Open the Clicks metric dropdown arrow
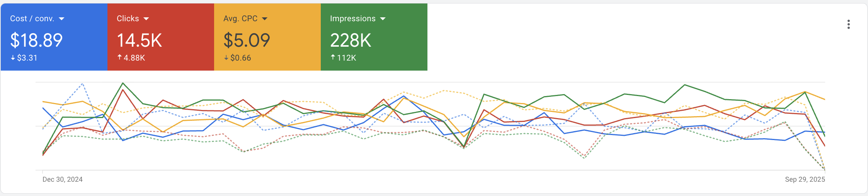Viewport: 868px width, 196px height. [x=146, y=19]
